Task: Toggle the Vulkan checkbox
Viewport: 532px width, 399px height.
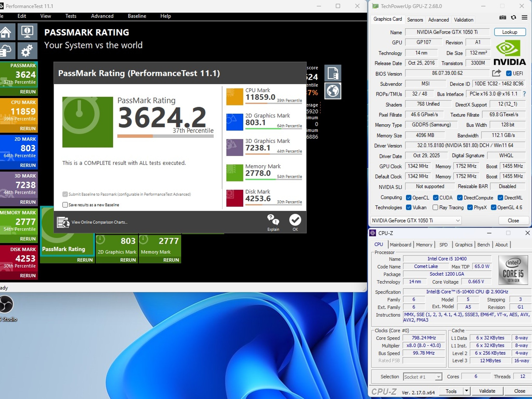Action: tap(409, 207)
